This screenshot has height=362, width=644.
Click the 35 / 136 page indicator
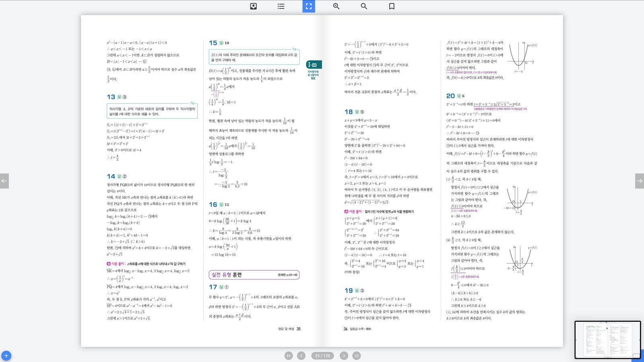pyautogui.click(x=322, y=356)
